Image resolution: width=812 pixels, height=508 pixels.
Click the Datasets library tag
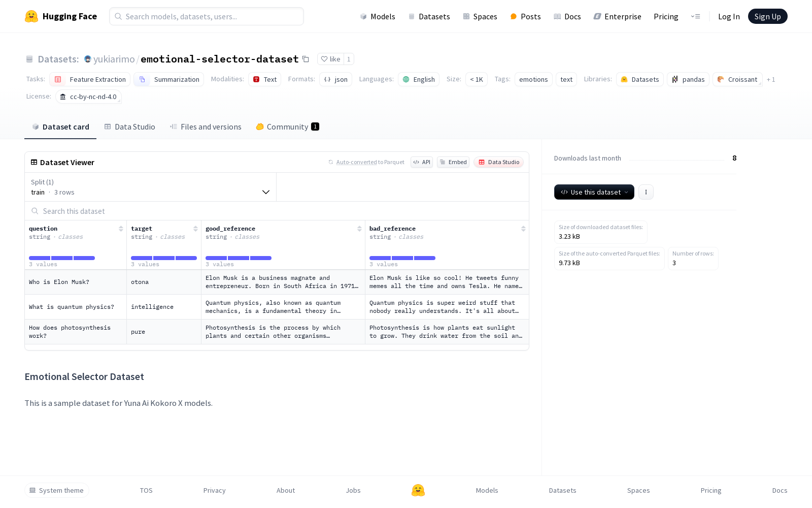click(x=640, y=79)
